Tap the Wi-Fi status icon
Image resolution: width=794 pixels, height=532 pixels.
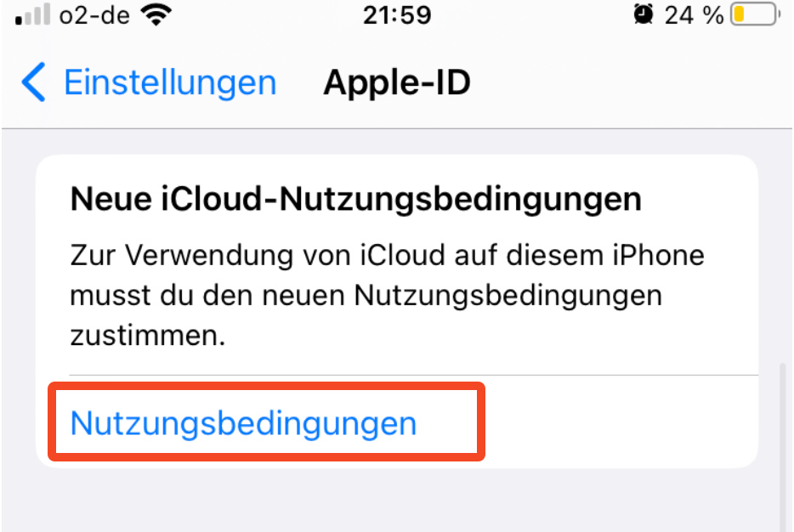pos(156,14)
